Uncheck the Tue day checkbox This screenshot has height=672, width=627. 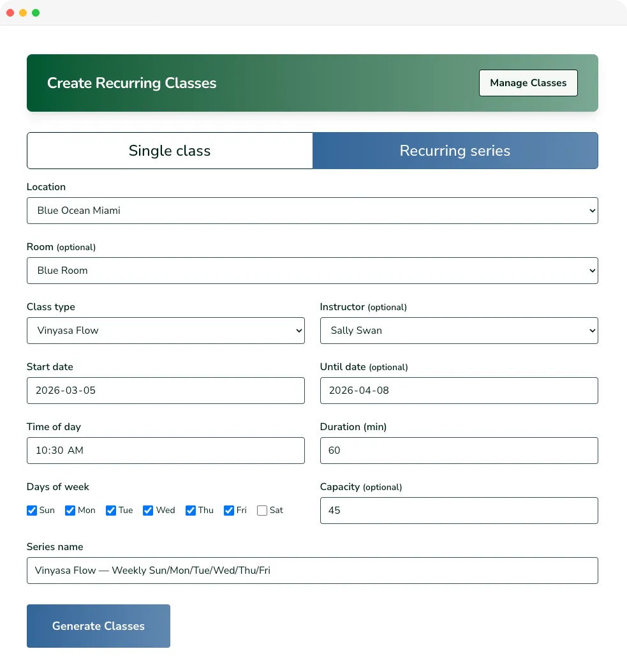pos(109,511)
